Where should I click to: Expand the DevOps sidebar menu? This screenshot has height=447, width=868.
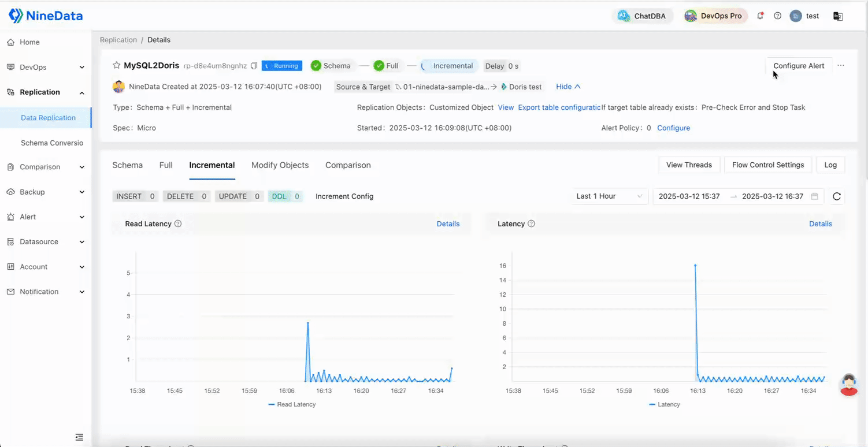pos(46,67)
